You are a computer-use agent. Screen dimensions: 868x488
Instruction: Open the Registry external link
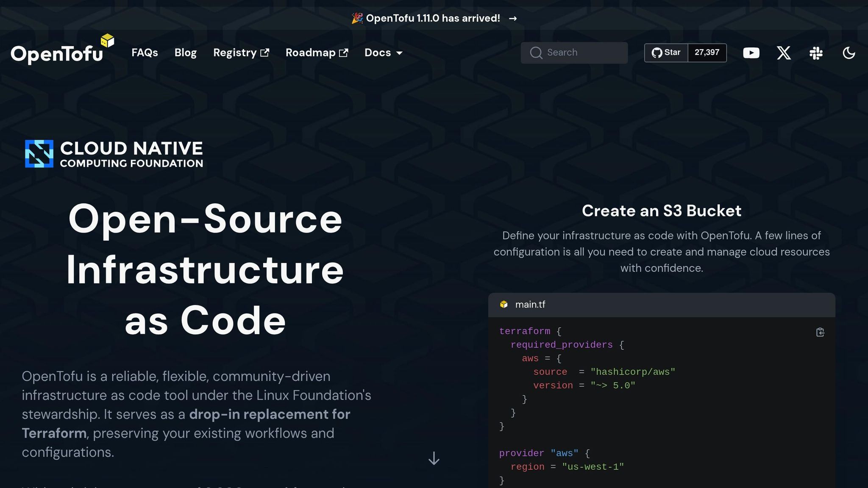241,53
